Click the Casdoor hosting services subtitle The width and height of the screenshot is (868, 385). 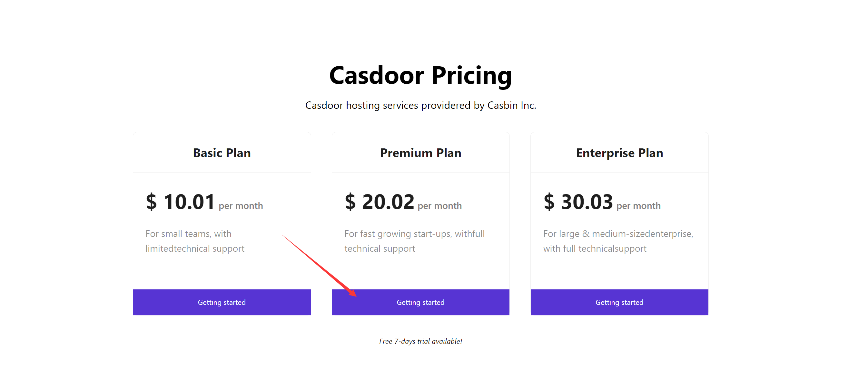[420, 105]
